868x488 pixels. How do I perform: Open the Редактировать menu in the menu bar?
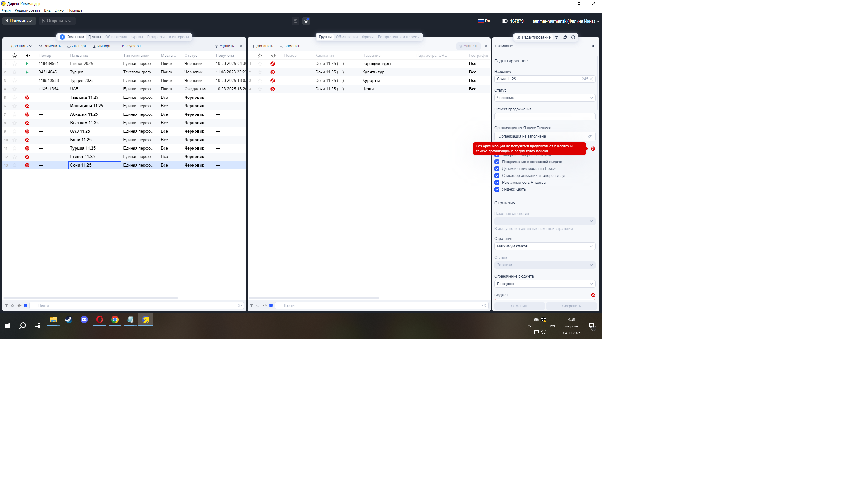click(27, 10)
